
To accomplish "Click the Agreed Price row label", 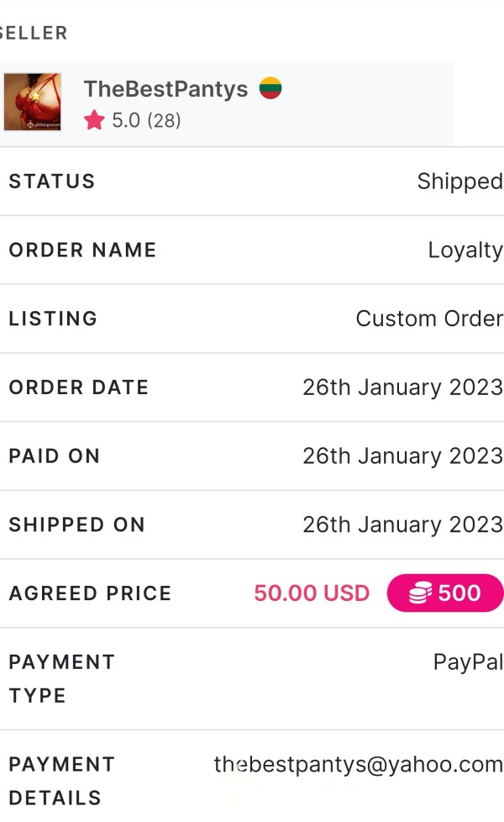I will (90, 593).
